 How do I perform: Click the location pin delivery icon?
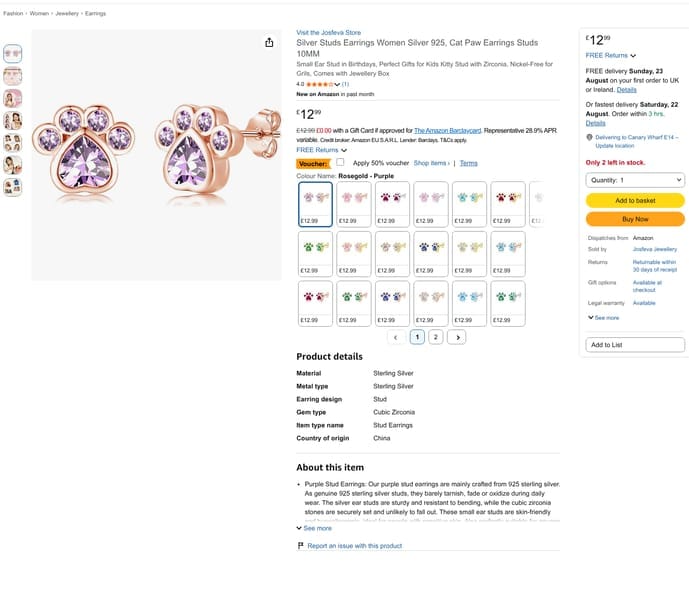[589, 137]
